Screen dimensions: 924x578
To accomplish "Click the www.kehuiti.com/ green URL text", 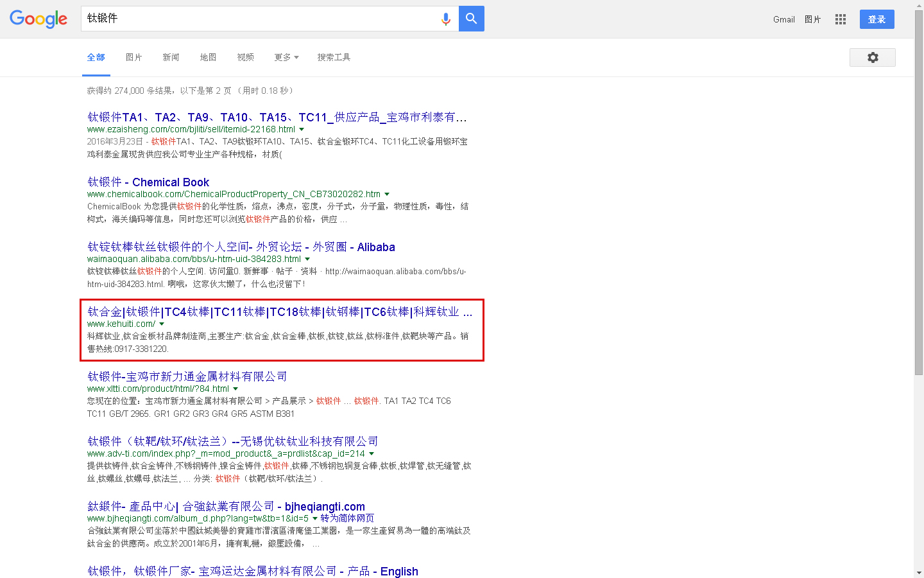I will (x=121, y=324).
